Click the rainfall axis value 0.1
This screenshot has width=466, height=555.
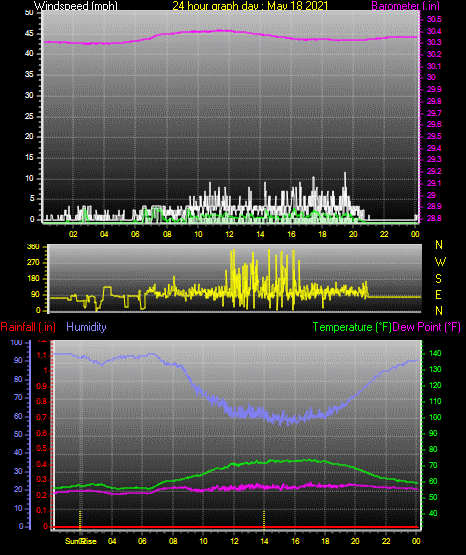click(42, 510)
